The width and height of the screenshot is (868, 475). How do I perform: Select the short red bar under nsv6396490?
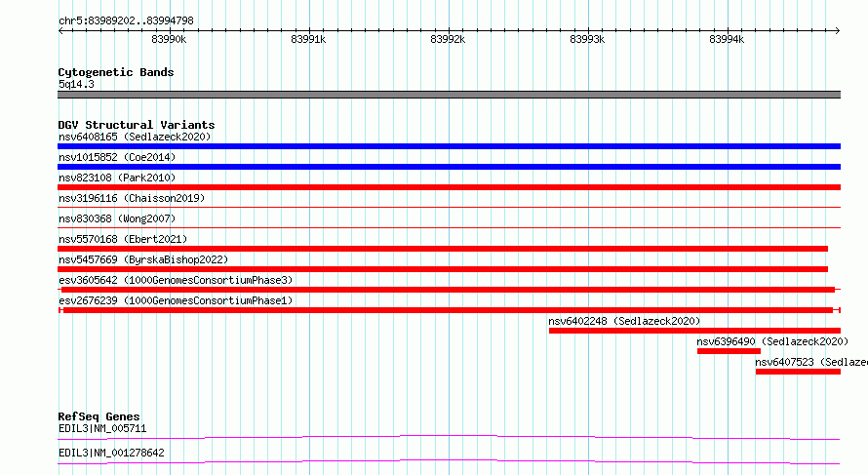tap(730, 351)
